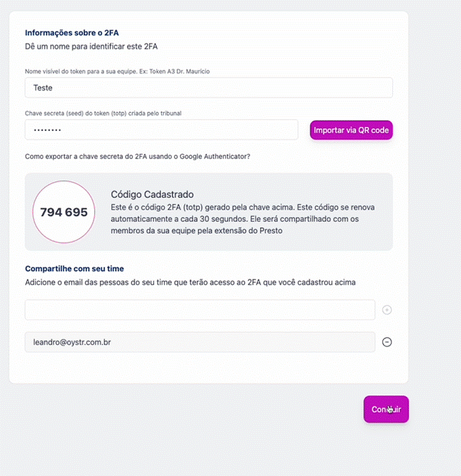Click the Importar via QR code button
This screenshot has width=461, height=476.
(x=351, y=130)
